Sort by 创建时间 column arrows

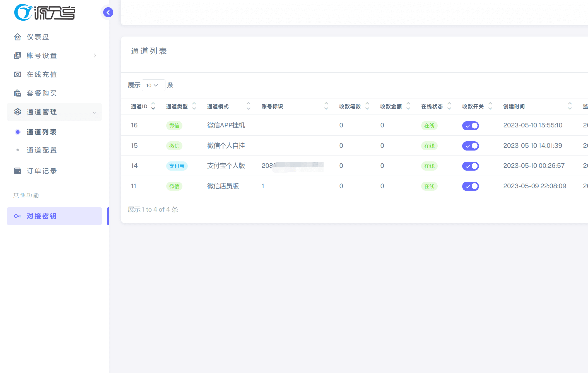pyautogui.click(x=570, y=106)
